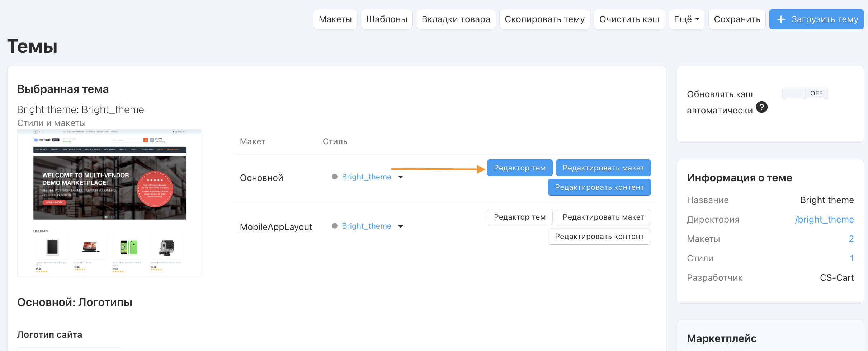
Task: Open the /bright_theme directory link
Action: click(x=824, y=219)
